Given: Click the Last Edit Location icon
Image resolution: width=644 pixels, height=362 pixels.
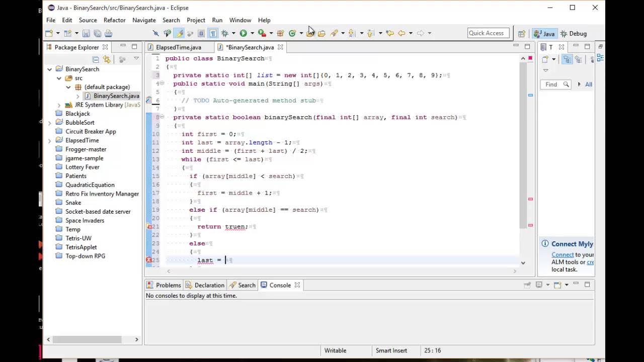Looking at the screenshot, I should [x=389, y=33].
